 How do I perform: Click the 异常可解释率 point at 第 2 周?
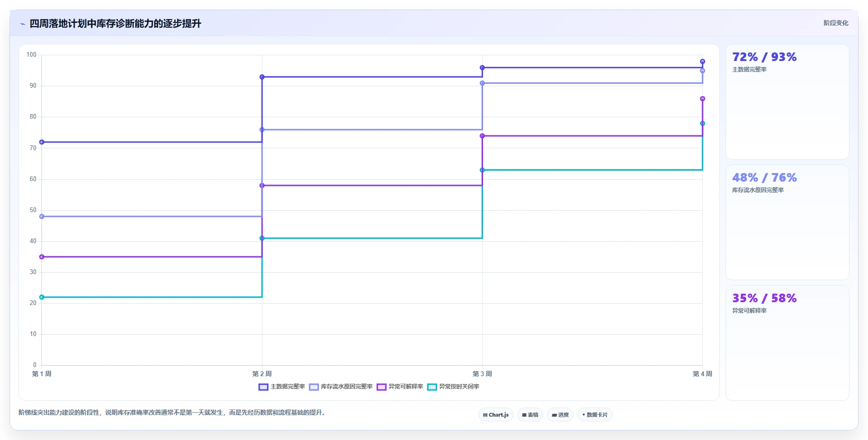[262, 185]
